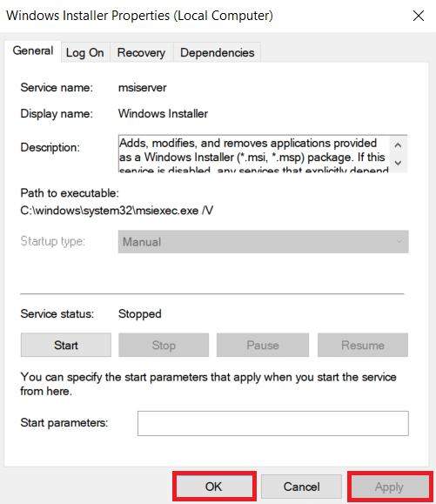
Task: Click the msiserver service name value
Action: (x=143, y=87)
